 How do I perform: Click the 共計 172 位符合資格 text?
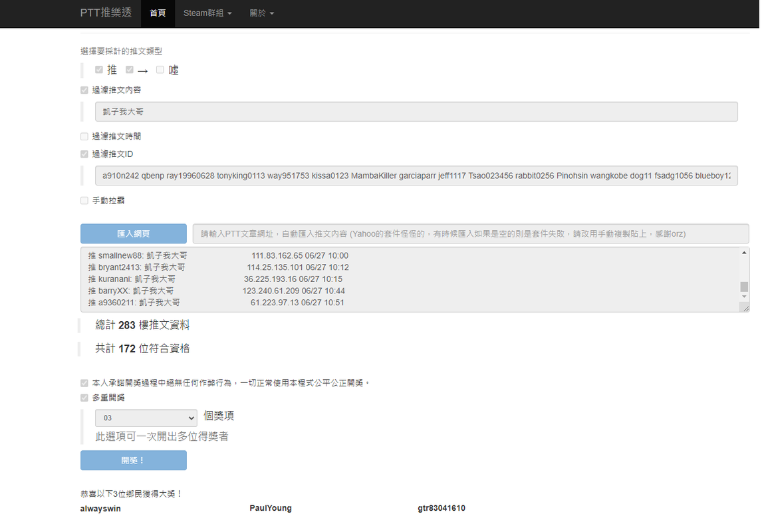[x=142, y=348]
